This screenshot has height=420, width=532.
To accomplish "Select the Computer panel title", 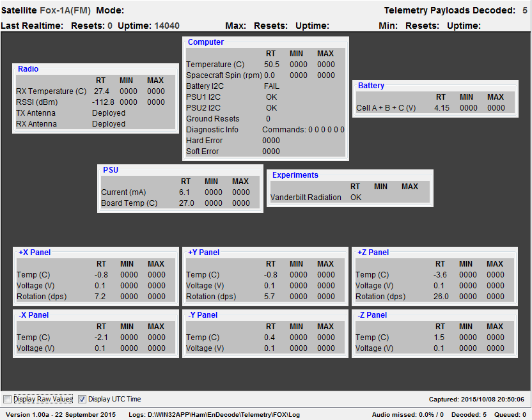I will coord(206,42).
